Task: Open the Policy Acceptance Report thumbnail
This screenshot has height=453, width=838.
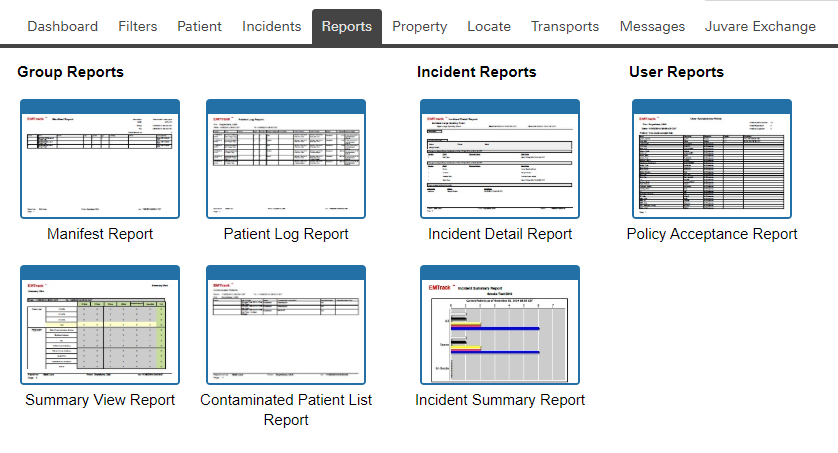Action: click(712, 159)
